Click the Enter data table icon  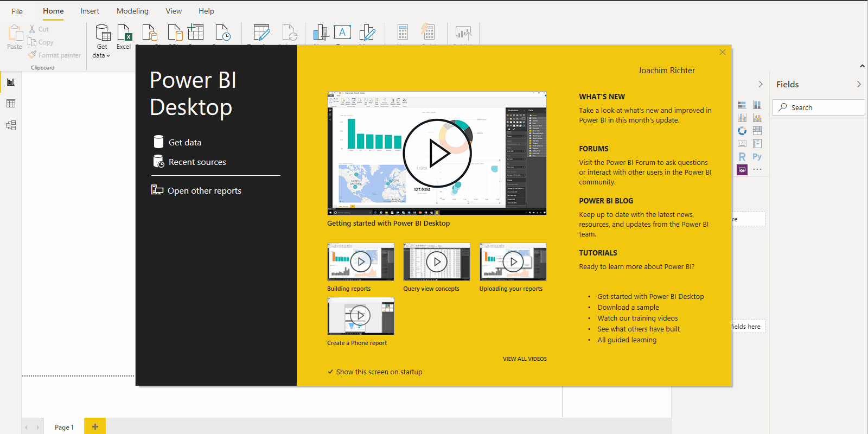point(196,32)
